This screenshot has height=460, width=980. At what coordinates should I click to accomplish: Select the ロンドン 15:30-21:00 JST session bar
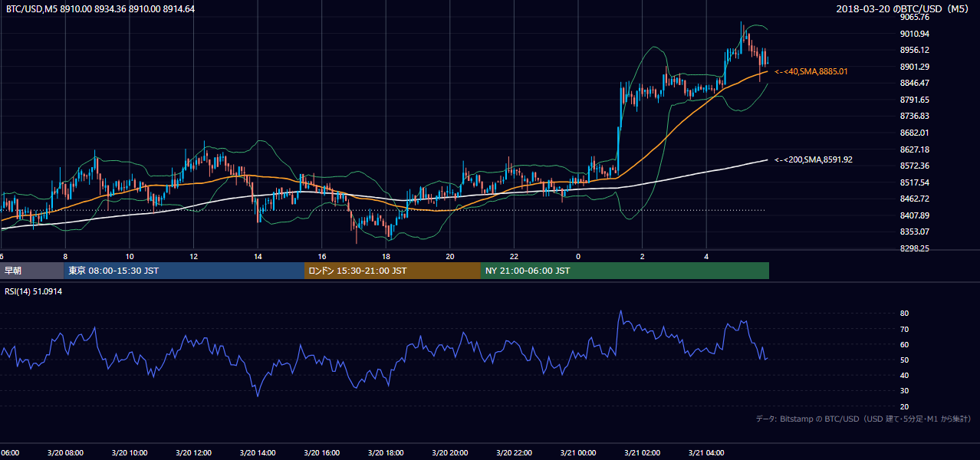393,271
